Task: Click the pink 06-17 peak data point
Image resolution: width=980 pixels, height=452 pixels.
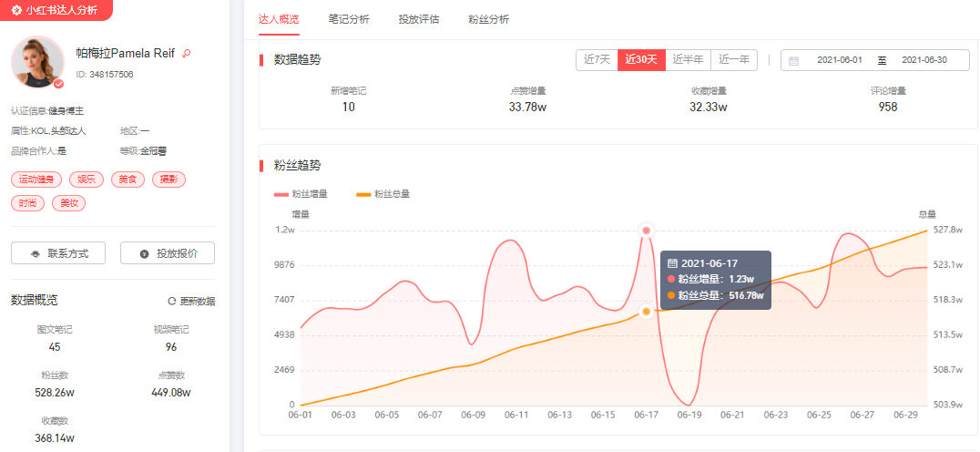Action: coord(647,231)
